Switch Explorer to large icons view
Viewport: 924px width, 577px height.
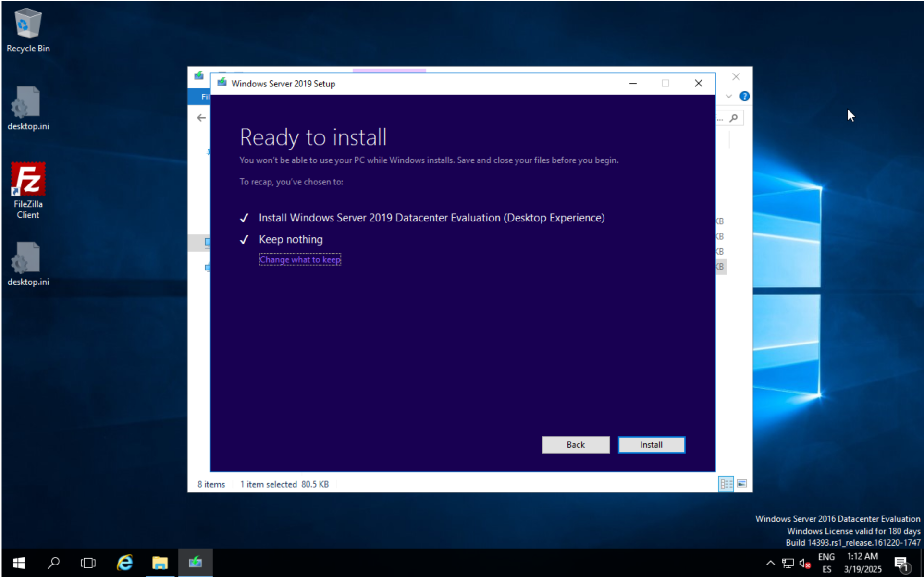point(742,484)
